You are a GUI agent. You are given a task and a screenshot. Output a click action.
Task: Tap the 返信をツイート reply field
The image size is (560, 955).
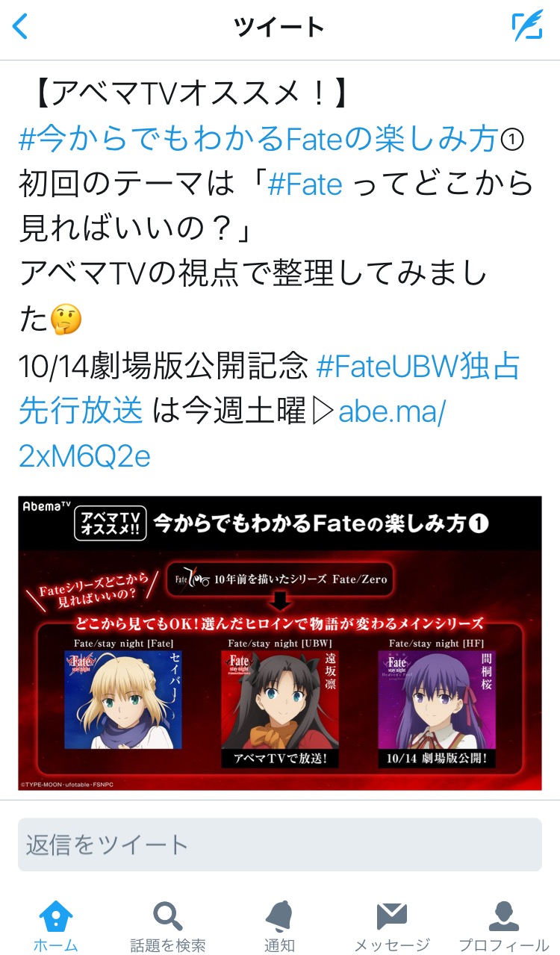[x=280, y=844]
